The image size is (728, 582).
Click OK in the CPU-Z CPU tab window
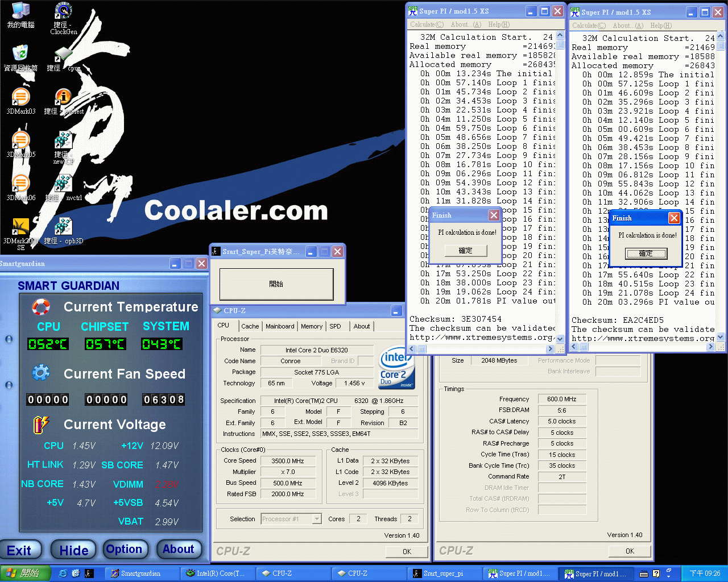tap(407, 551)
